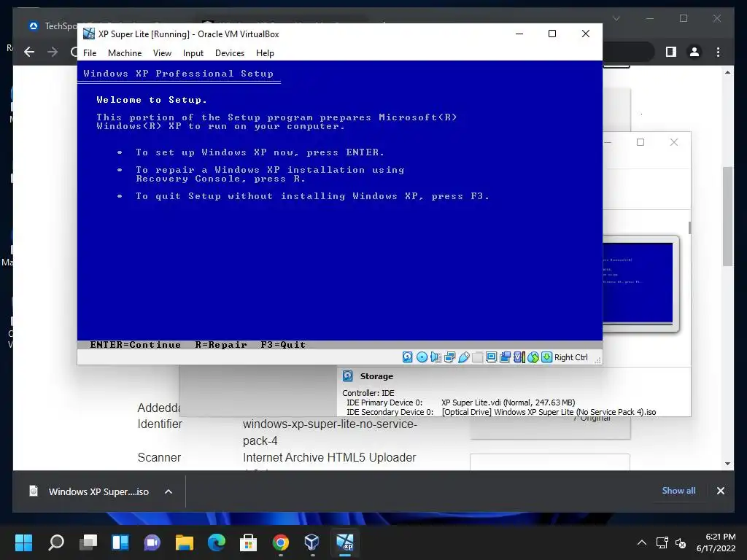
Task: Open the Chrome profile avatar icon
Action: click(x=694, y=52)
